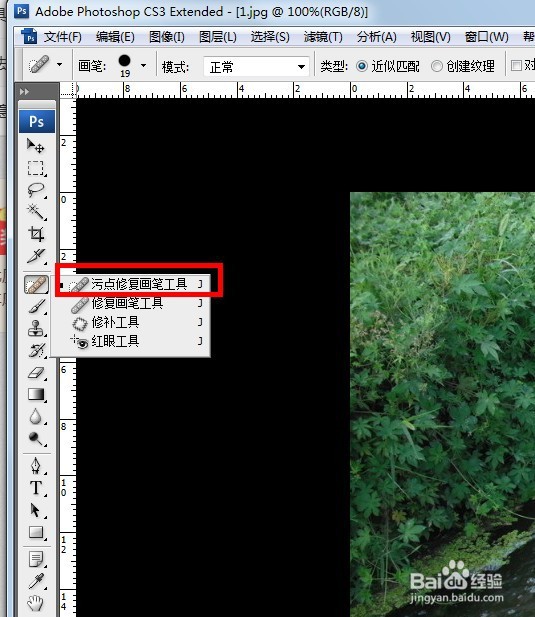Open the 选择(S) menu
This screenshot has height=617, width=535.
click(x=270, y=37)
